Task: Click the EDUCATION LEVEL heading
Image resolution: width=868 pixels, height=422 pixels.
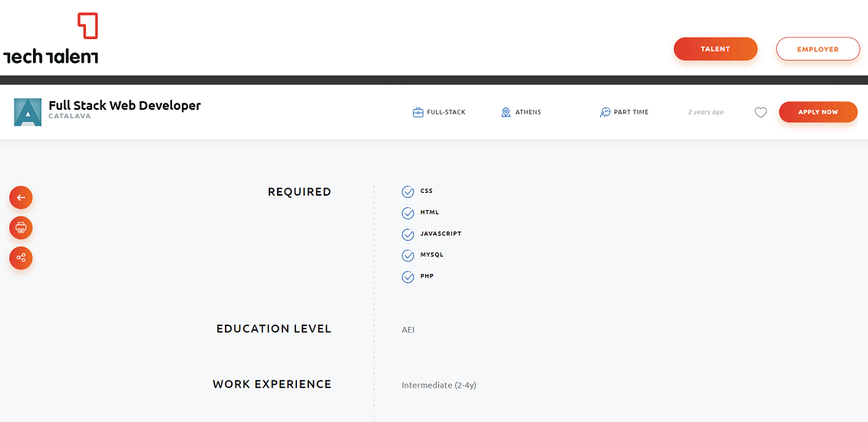Action: pos(274,328)
